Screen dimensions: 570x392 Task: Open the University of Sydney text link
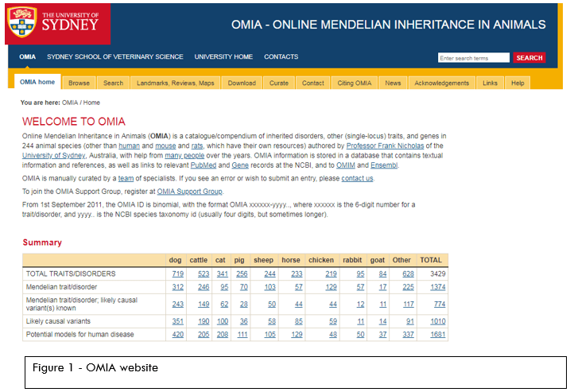tap(53, 156)
